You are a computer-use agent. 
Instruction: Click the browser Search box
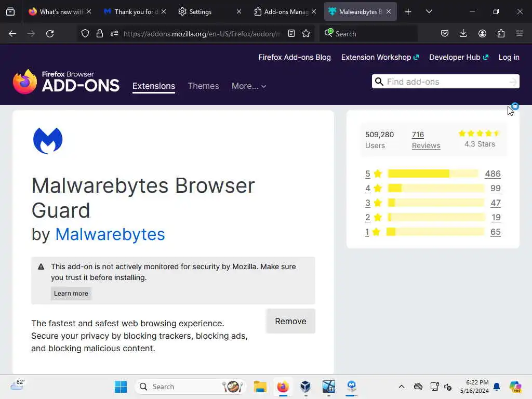[x=368, y=34]
